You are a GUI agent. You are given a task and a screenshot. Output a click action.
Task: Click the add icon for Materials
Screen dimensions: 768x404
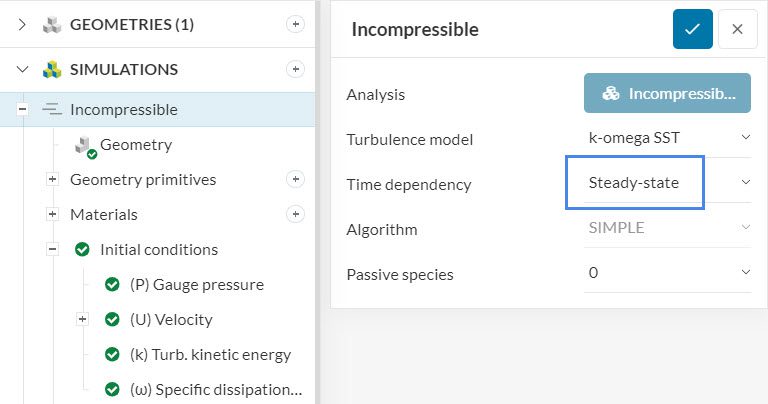295,214
